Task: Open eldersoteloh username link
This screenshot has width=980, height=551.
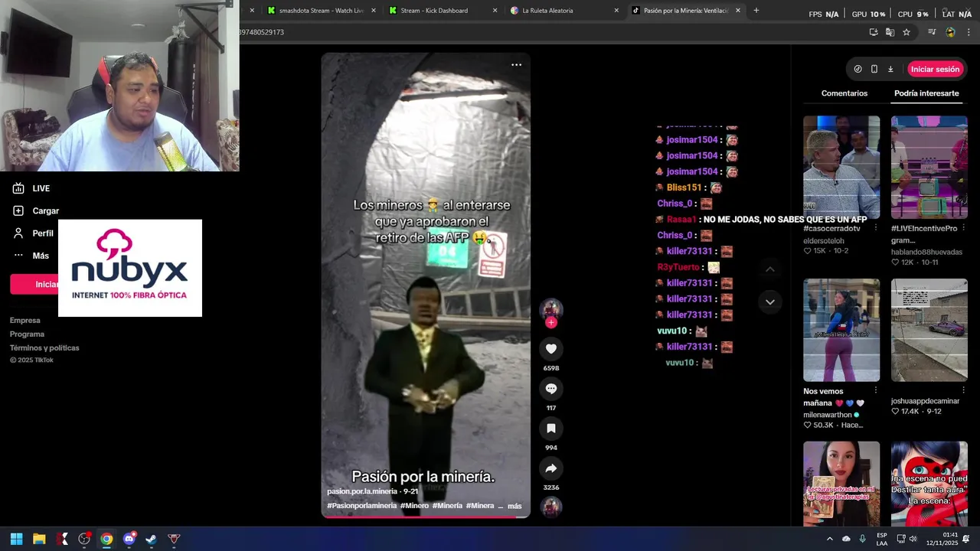Action: (x=824, y=241)
